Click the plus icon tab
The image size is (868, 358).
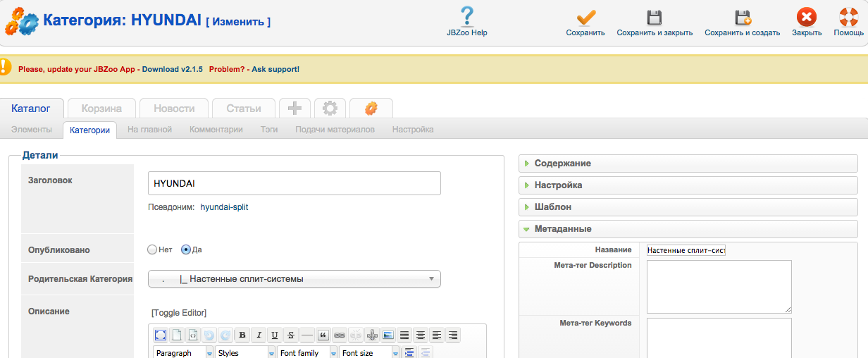tap(294, 108)
